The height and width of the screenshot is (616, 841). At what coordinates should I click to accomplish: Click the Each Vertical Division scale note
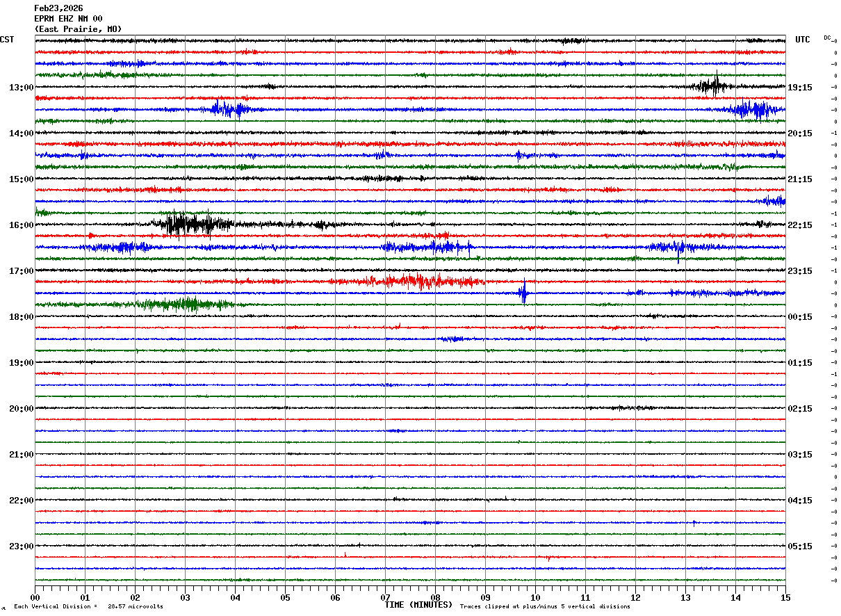tap(88, 606)
